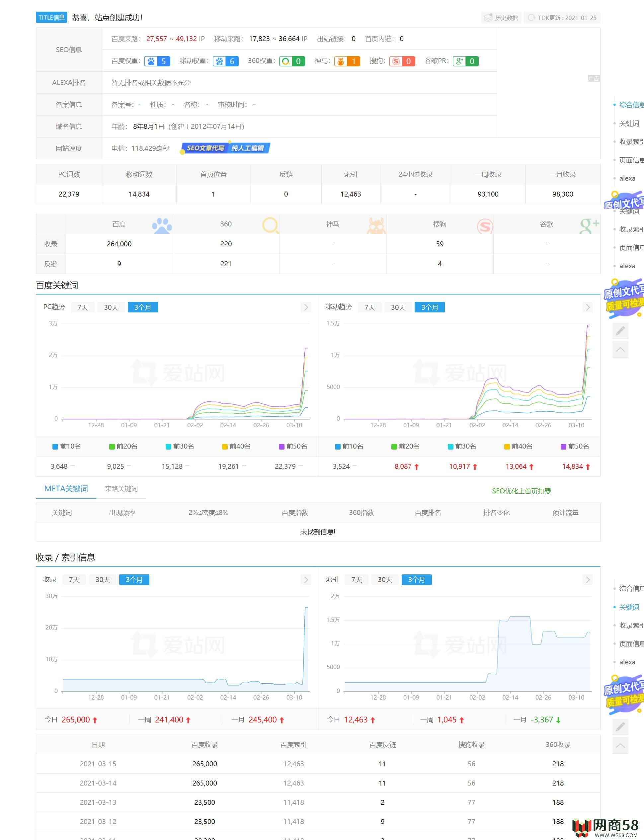Click 一周收录 value 93,100

pos(488,194)
